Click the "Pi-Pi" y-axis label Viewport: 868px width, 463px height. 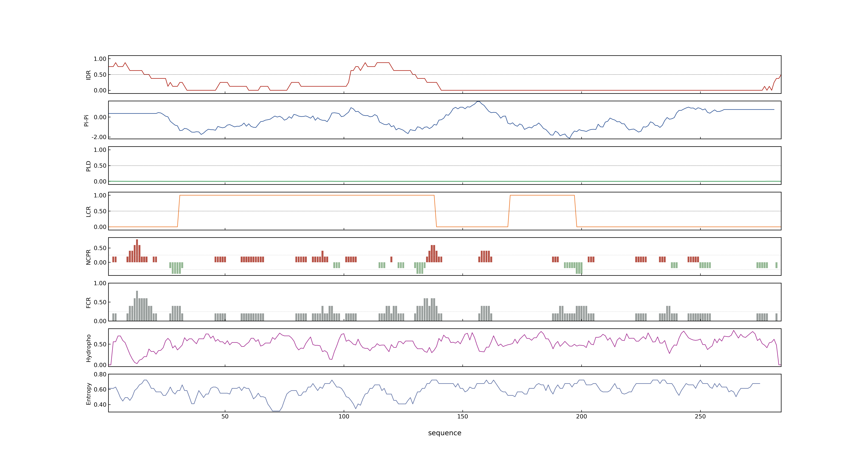click(86, 120)
